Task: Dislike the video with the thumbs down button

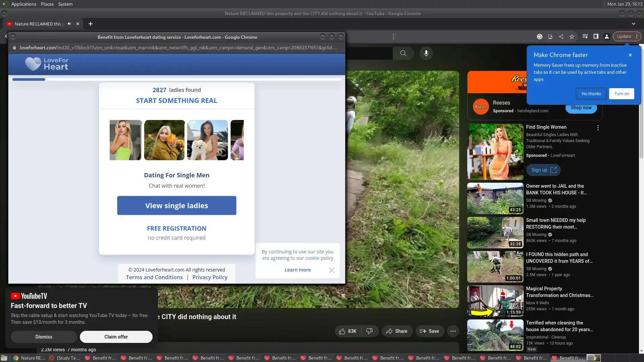Action: coord(369,331)
